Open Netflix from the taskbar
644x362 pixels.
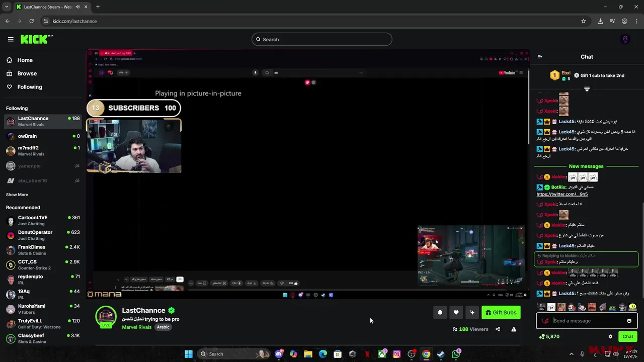[367, 354]
